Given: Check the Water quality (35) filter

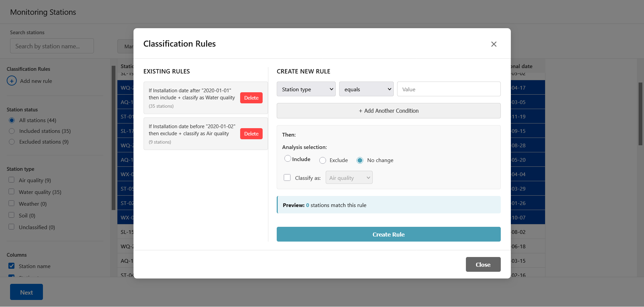Looking at the screenshot, I should click(11, 192).
